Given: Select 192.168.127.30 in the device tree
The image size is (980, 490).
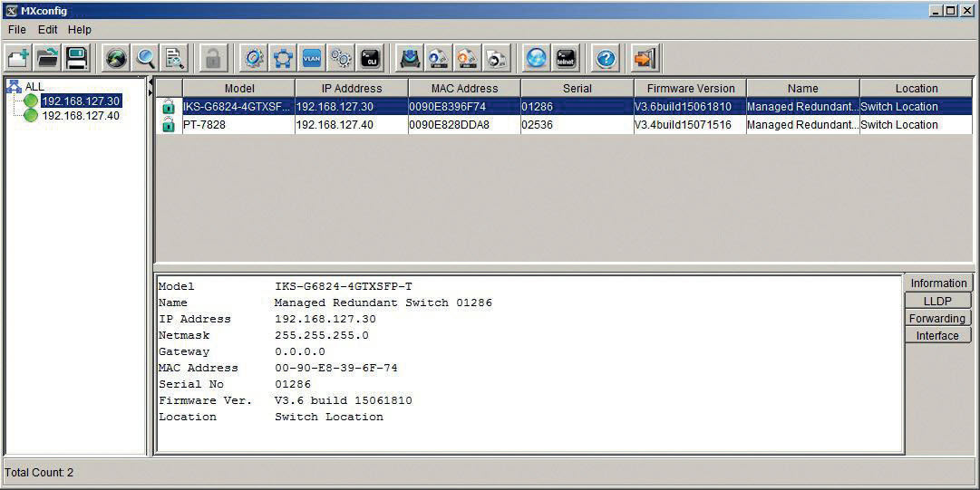Looking at the screenshot, I should pos(81,101).
